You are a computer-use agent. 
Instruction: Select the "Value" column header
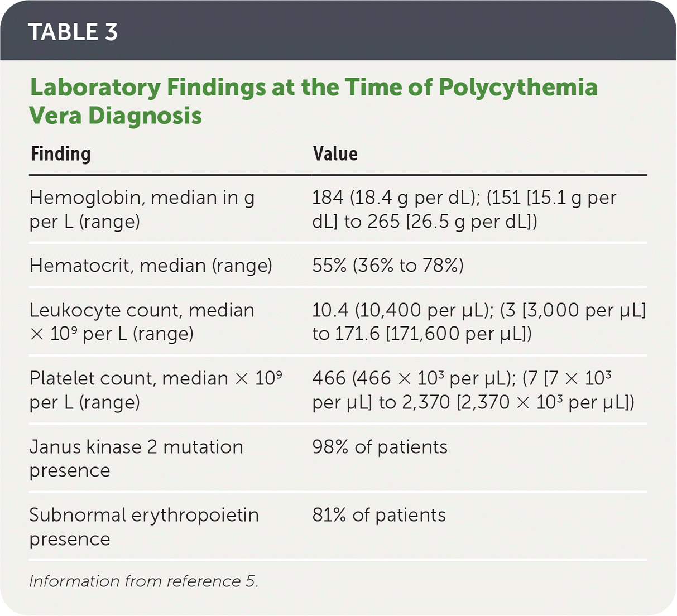(335, 154)
